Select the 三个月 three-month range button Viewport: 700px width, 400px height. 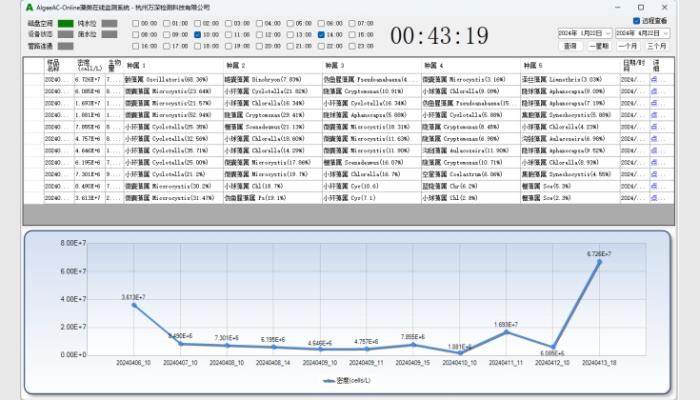click(656, 46)
